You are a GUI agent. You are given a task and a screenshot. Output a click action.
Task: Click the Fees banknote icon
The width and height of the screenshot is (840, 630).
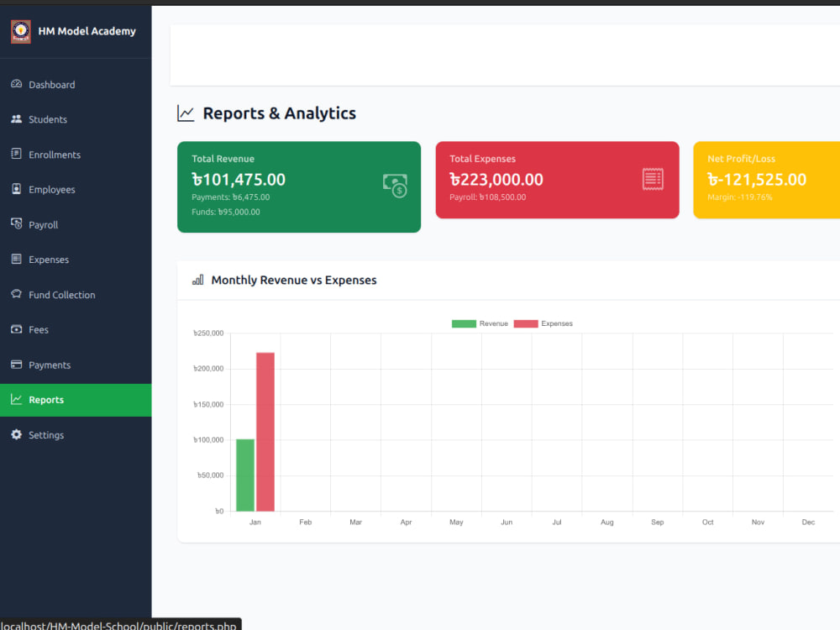(x=17, y=329)
